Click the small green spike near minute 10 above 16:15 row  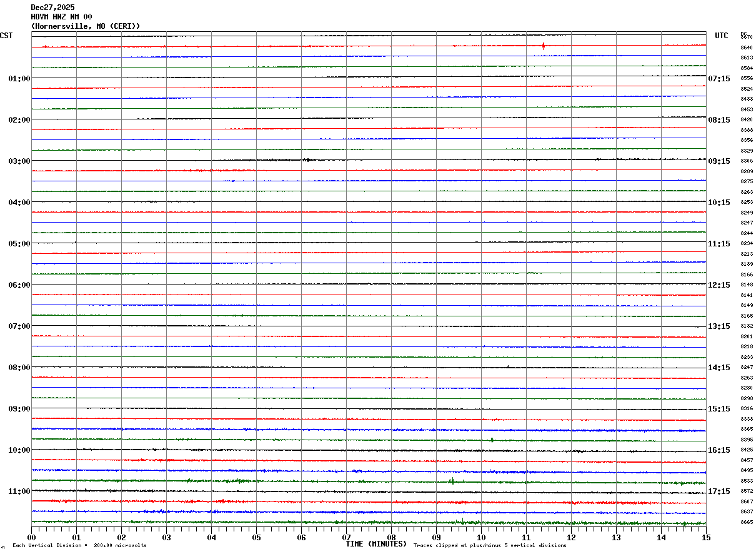point(492,440)
